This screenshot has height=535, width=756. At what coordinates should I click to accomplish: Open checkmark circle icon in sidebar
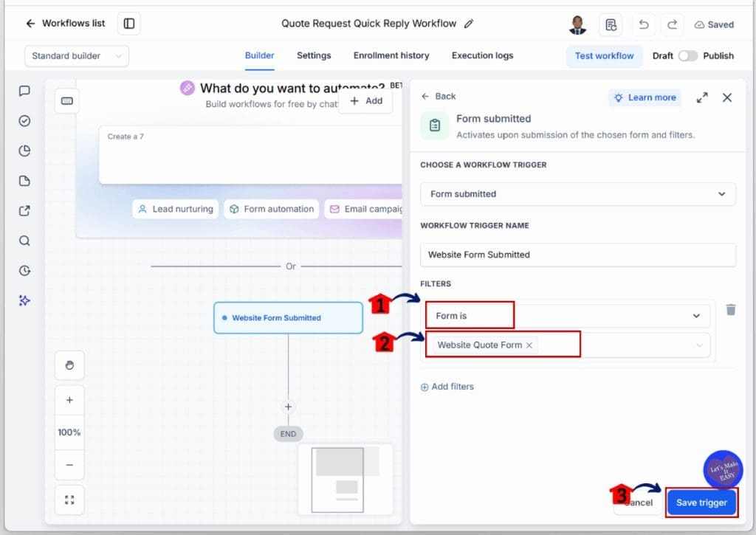click(24, 121)
